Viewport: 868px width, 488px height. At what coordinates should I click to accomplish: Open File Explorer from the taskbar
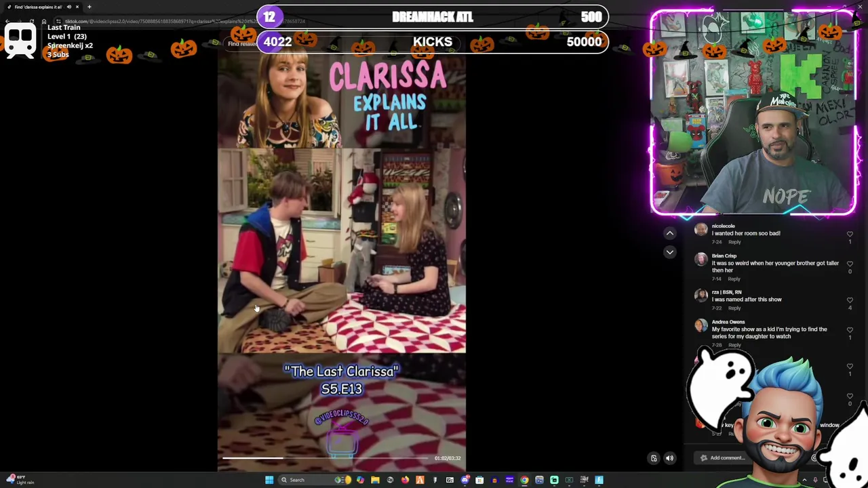pos(375,480)
